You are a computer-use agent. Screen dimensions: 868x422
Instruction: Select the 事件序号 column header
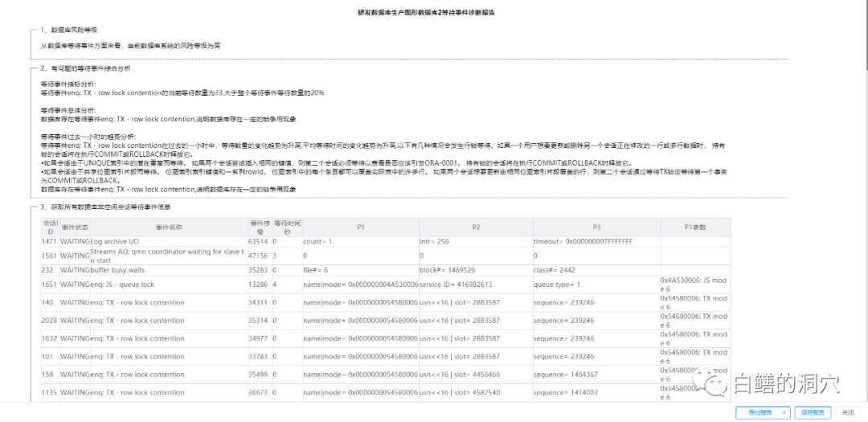(x=260, y=227)
